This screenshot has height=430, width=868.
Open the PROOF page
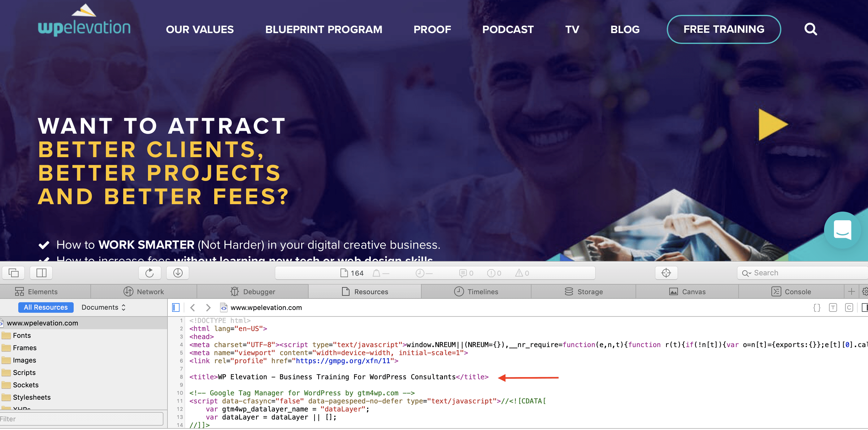pos(432,29)
